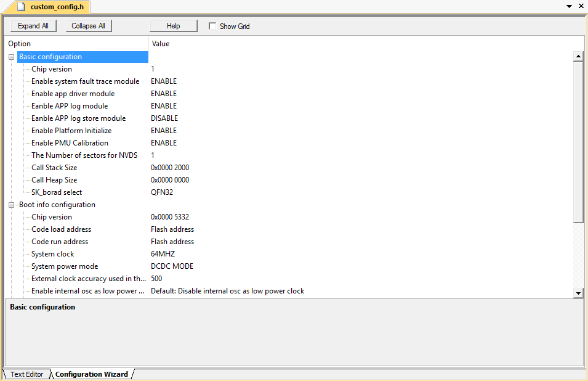588x381 pixels.
Task: Open the tab list dropdown arrow
Action: tap(569, 6)
